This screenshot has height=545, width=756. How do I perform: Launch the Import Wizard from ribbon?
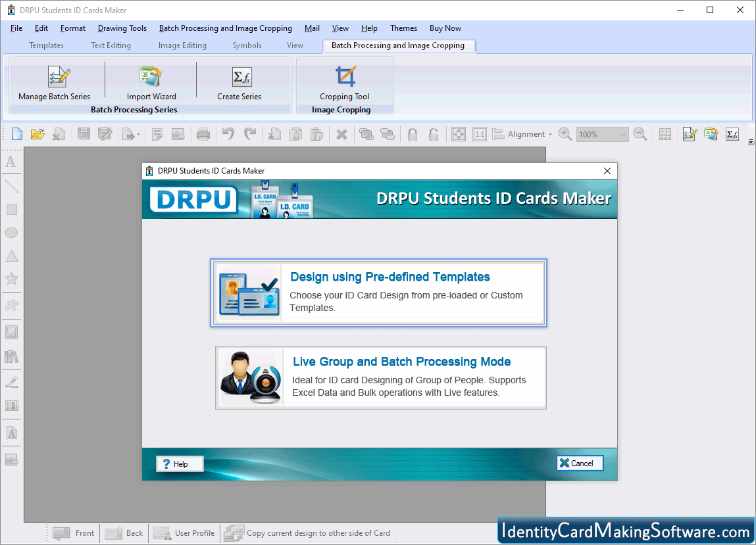151,83
